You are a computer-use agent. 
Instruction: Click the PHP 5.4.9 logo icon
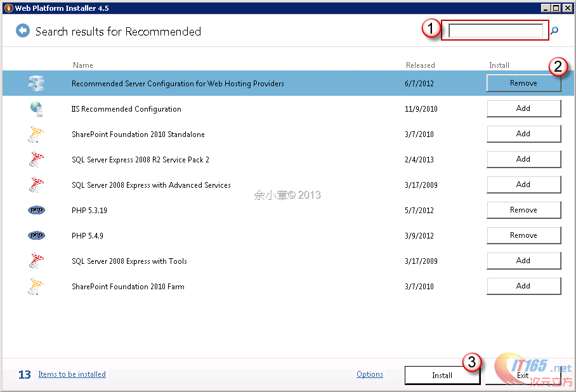[x=36, y=235]
